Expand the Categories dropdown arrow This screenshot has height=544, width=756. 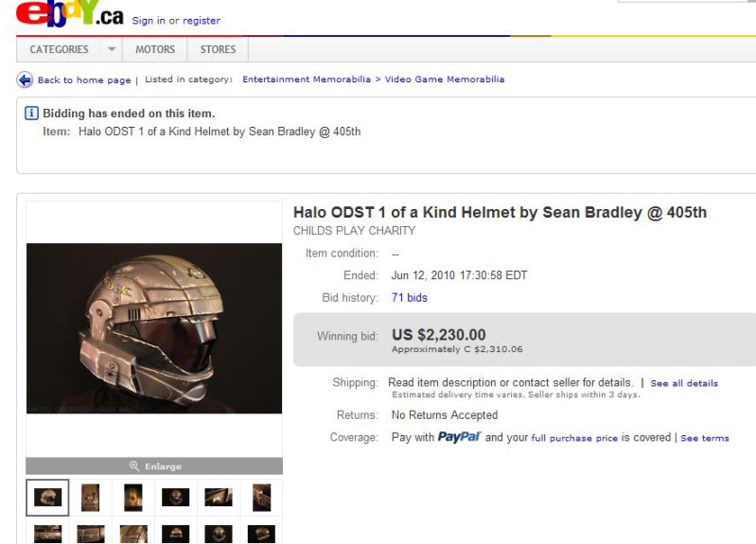click(x=112, y=49)
